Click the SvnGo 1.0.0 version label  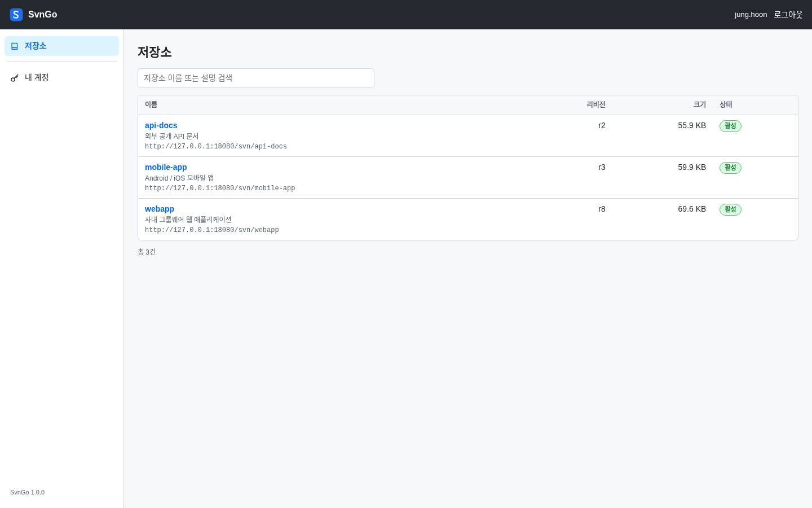tap(27, 492)
